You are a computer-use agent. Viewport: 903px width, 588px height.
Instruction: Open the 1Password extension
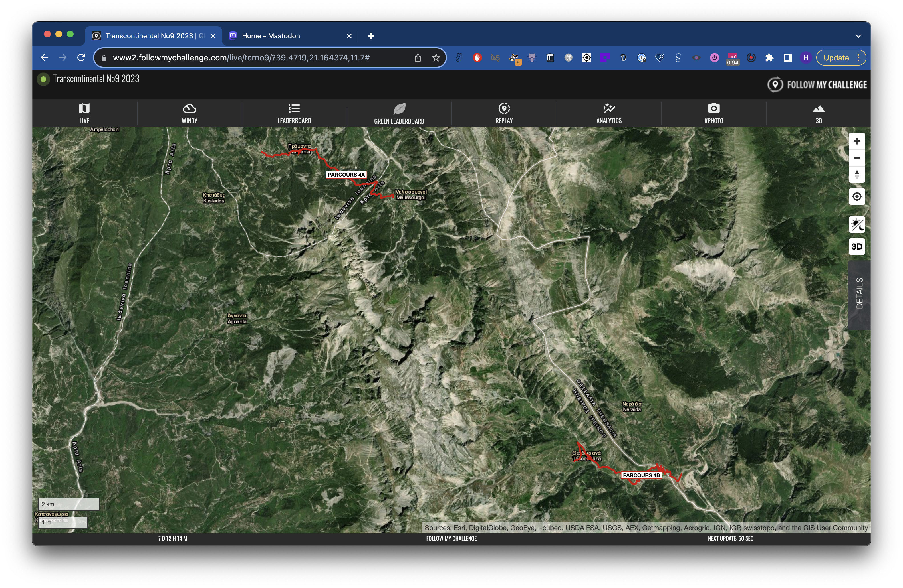point(641,58)
